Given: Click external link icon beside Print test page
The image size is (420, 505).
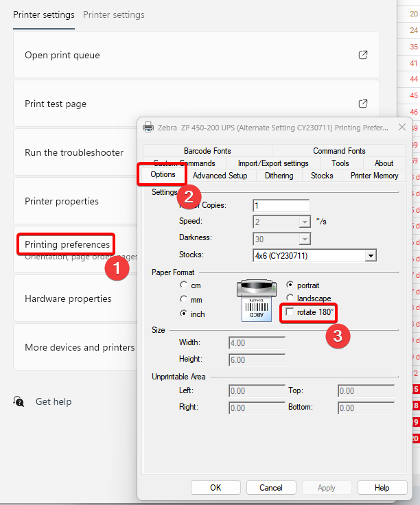Looking at the screenshot, I should coord(363,104).
